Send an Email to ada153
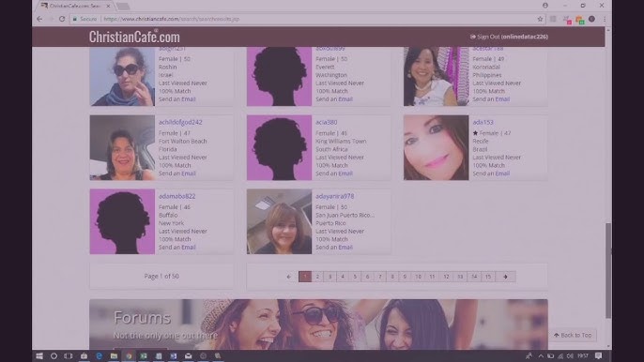 point(502,173)
